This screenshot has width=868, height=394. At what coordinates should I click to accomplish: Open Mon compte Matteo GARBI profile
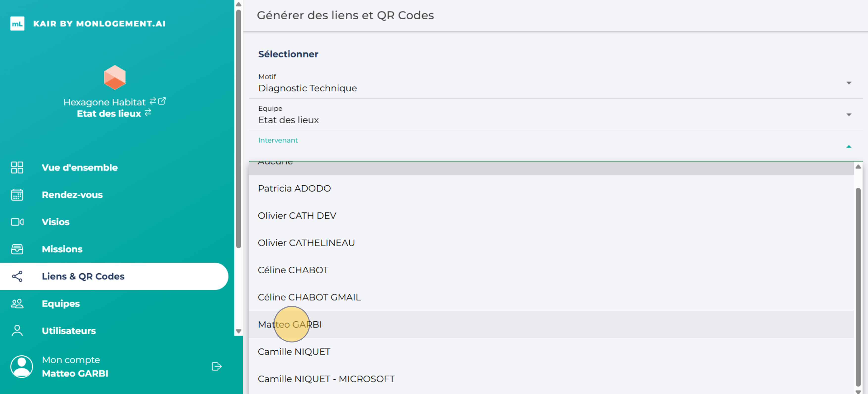pyautogui.click(x=75, y=367)
